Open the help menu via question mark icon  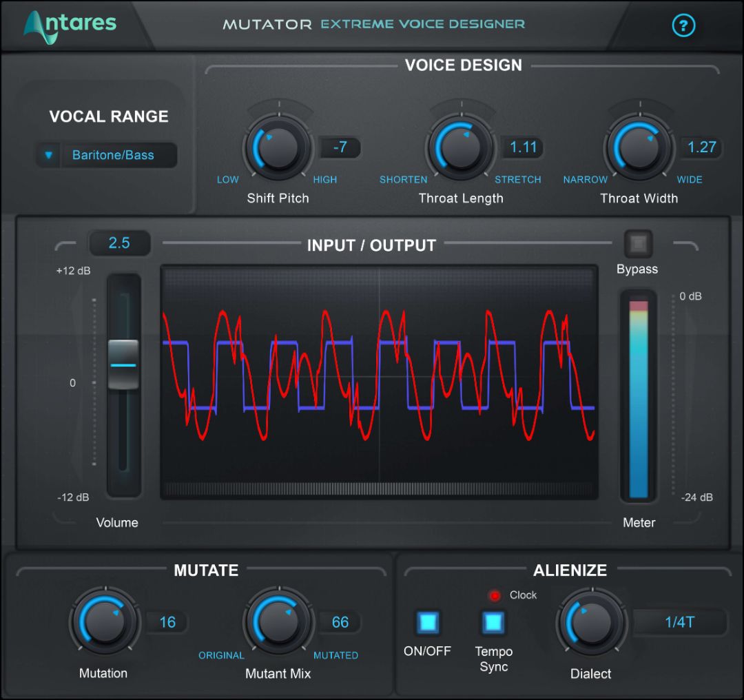coord(683,25)
